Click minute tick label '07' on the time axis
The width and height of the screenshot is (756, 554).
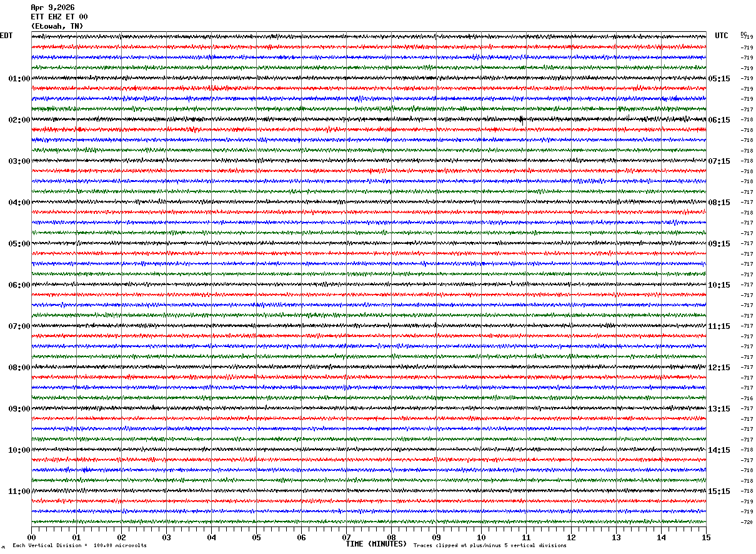pyautogui.click(x=346, y=537)
